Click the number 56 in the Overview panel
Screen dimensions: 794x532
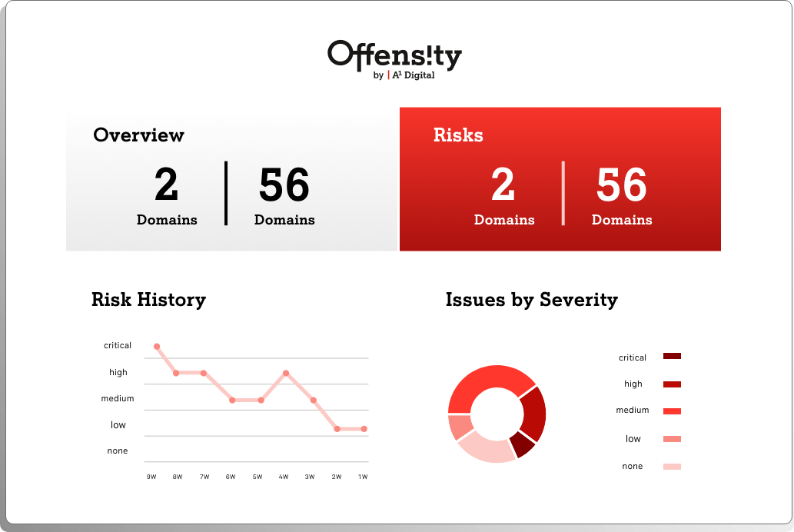(x=284, y=185)
